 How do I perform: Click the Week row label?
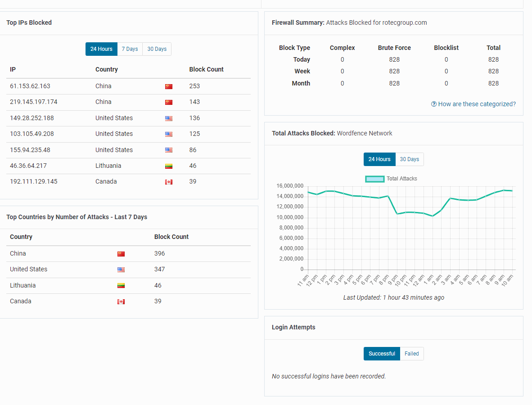pyautogui.click(x=302, y=71)
